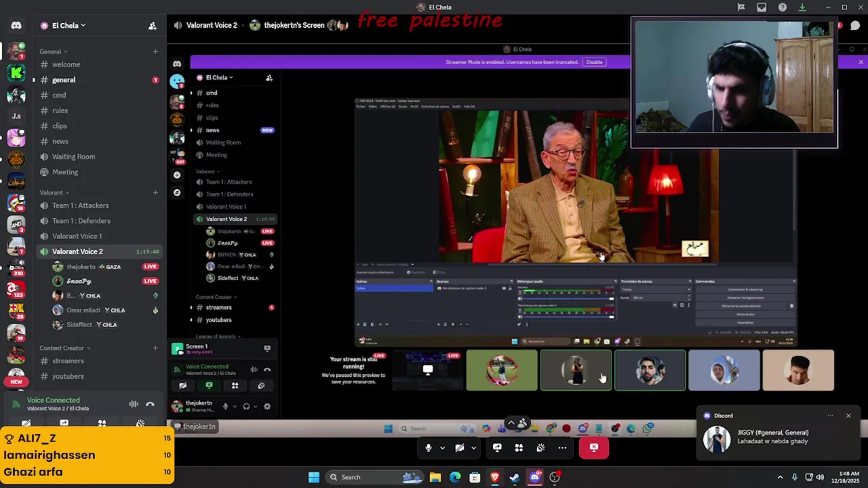
Task: Open microphone input options arrow
Action: (x=442, y=447)
